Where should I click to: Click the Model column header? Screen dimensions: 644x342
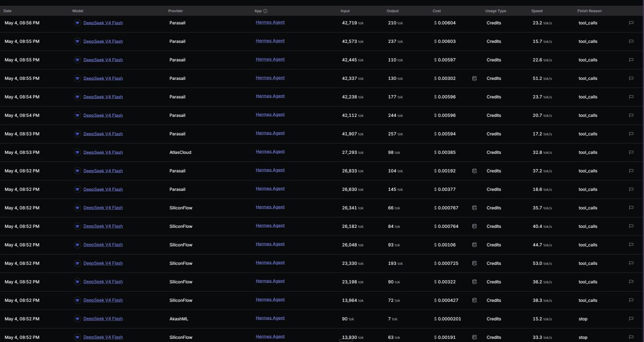click(78, 11)
